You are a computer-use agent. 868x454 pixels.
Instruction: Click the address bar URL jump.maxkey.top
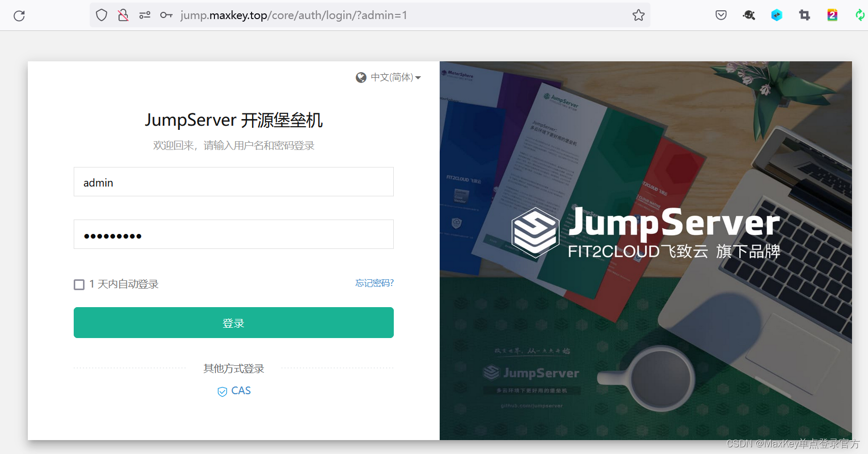pyautogui.click(x=294, y=15)
